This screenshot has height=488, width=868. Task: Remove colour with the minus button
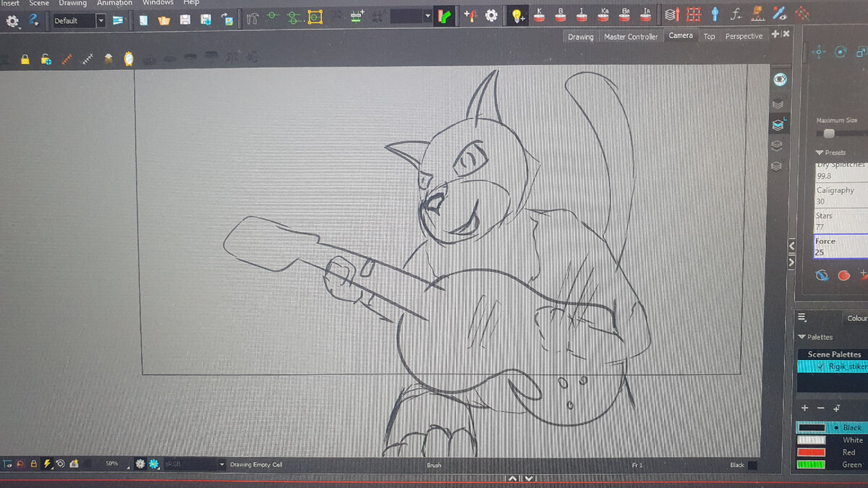coord(820,408)
